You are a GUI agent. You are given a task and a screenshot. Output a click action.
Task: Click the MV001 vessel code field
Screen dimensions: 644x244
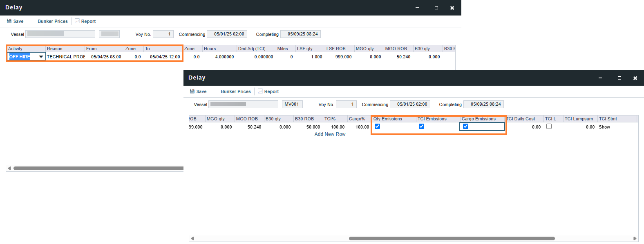coord(292,104)
